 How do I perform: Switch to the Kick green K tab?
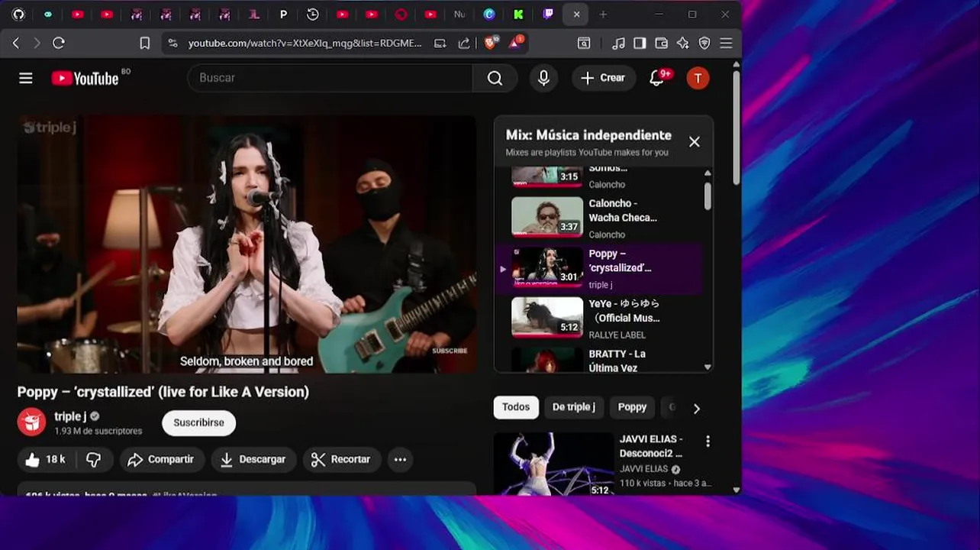[518, 14]
